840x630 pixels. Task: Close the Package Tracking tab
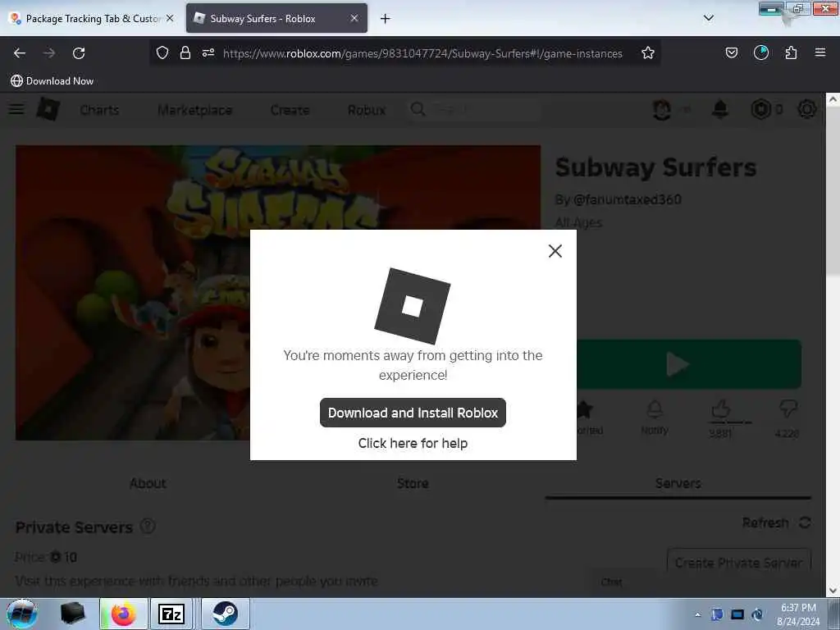click(x=170, y=18)
